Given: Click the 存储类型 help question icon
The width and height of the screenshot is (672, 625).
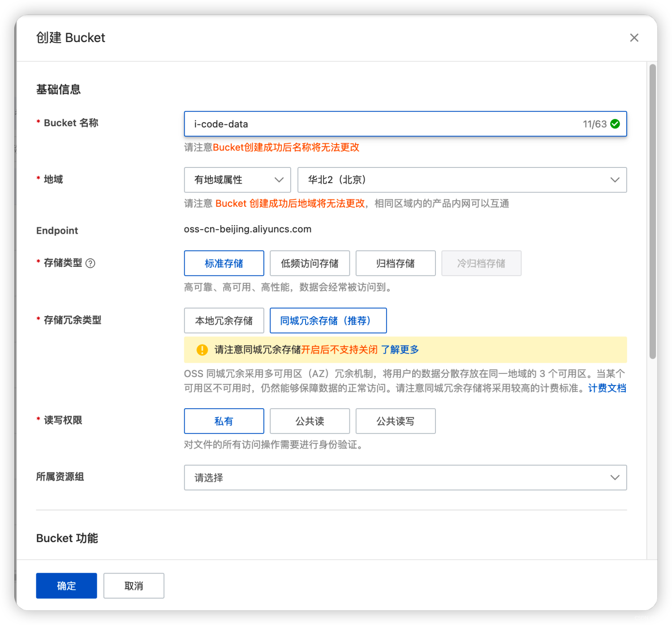Looking at the screenshot, I should click(x=90, y=263).
